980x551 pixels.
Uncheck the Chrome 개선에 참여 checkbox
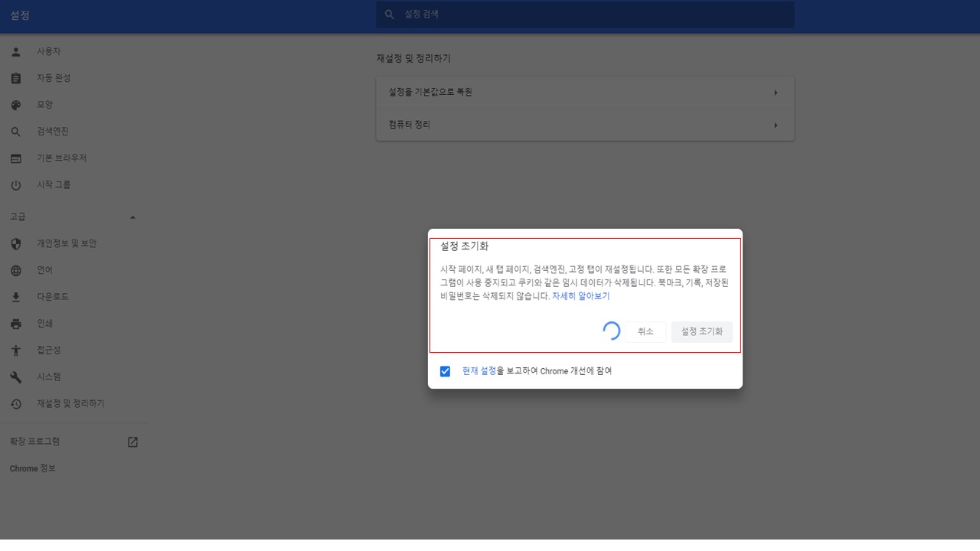[445, 371]
